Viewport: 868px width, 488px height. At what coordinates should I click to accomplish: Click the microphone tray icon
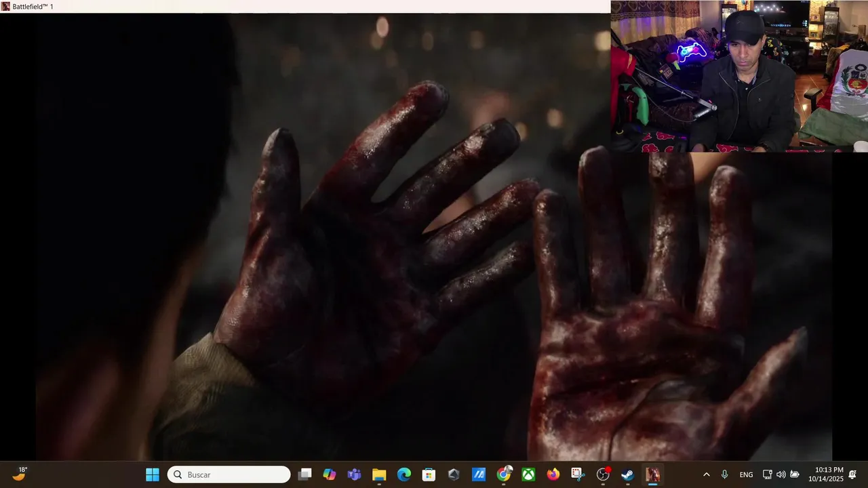tap(724, 474)
